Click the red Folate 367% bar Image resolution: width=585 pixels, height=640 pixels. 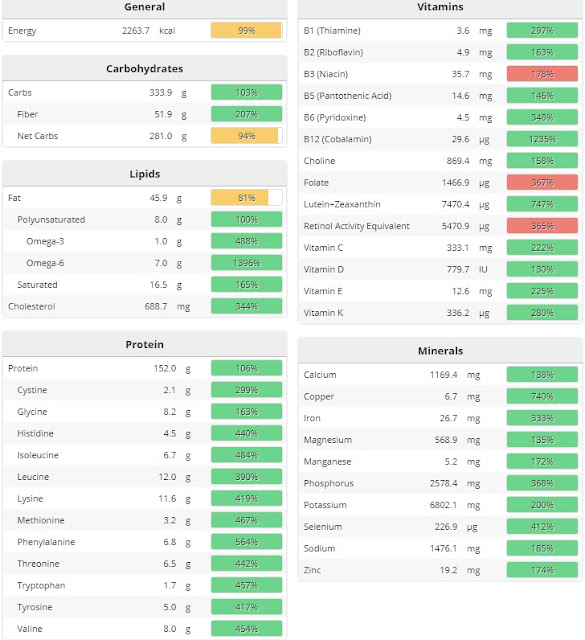542,182
